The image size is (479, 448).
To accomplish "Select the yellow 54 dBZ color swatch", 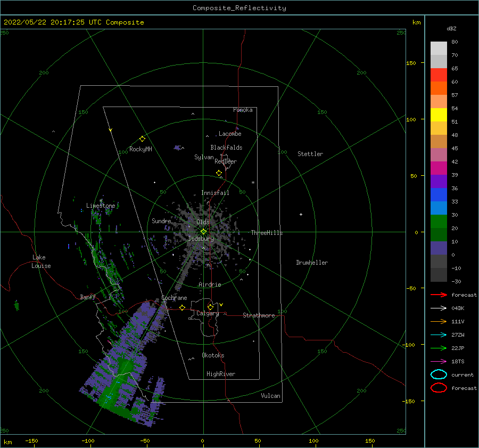I will click(439, 115).
